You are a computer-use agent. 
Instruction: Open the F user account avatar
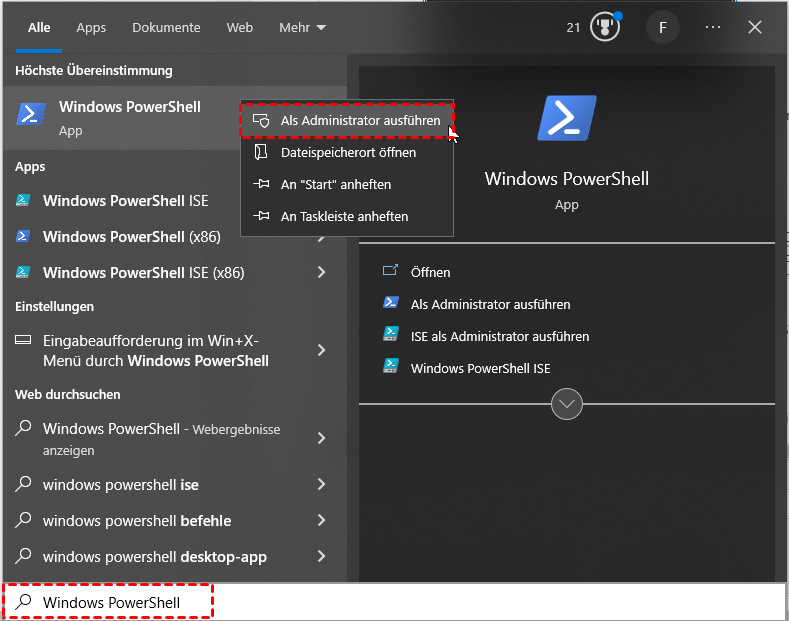[x=662, y=27]
